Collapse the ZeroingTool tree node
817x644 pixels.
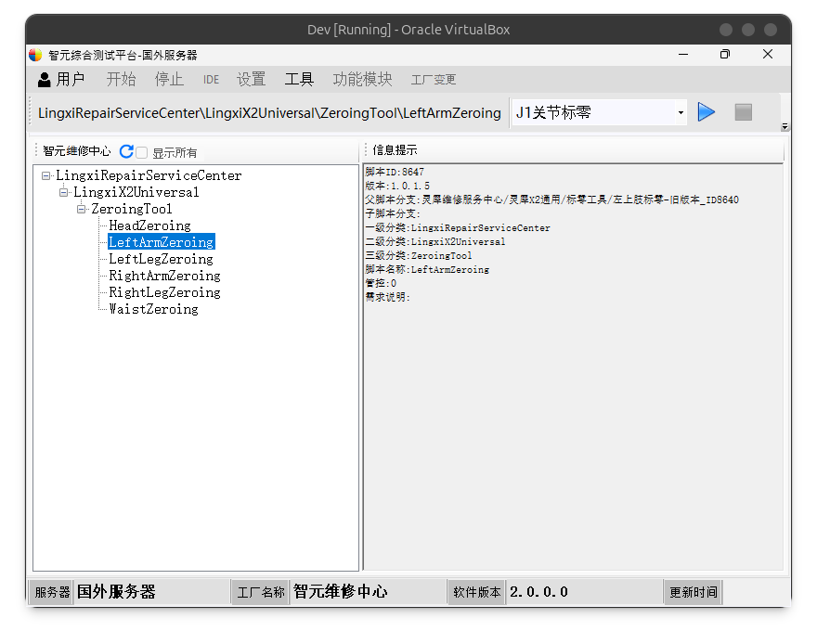(x=82, y=210)
